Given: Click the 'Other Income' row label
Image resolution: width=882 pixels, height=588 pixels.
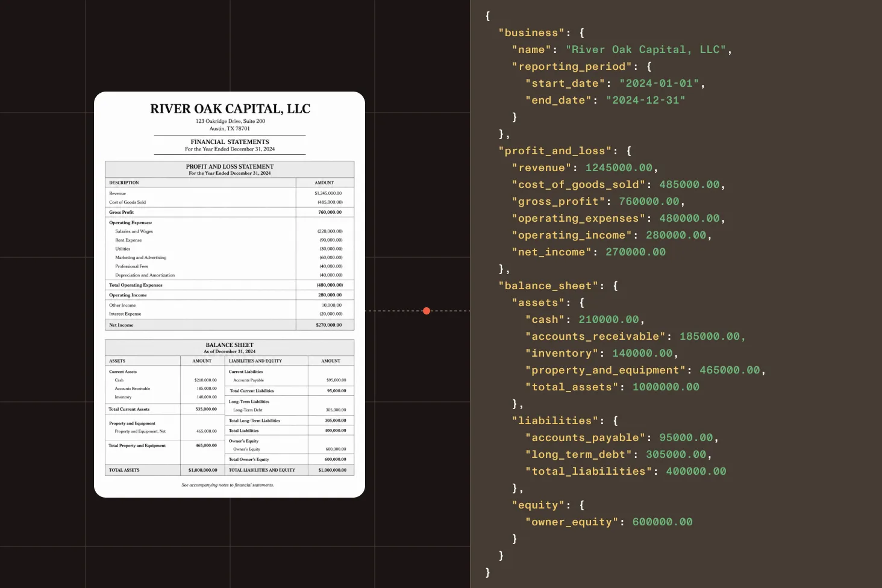Looking at the screenshot, I should coord(122,305).
